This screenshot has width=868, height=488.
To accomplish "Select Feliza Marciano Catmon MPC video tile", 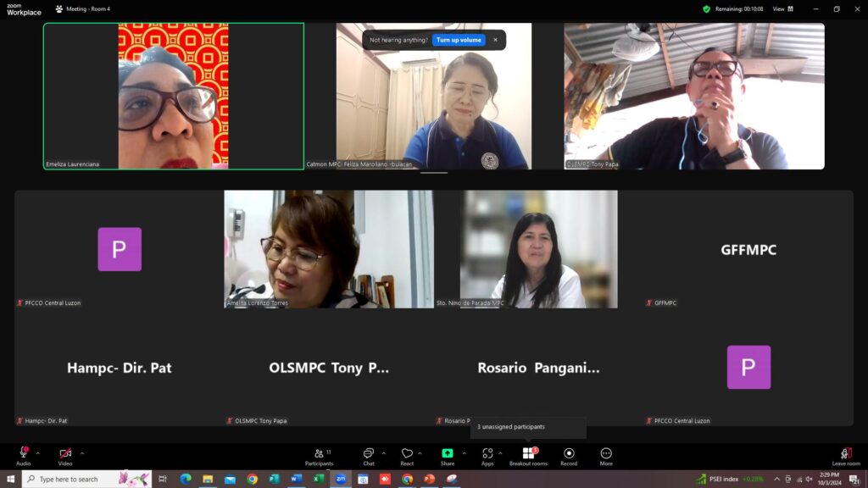I will pos(433,97).
